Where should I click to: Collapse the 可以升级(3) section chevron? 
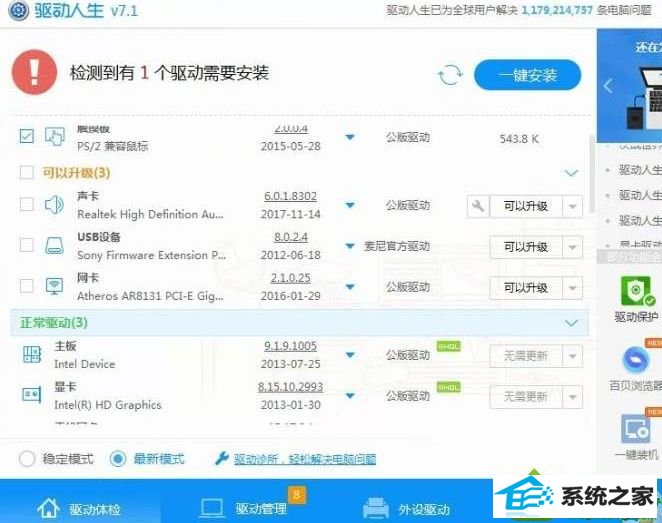click(571, 173)
